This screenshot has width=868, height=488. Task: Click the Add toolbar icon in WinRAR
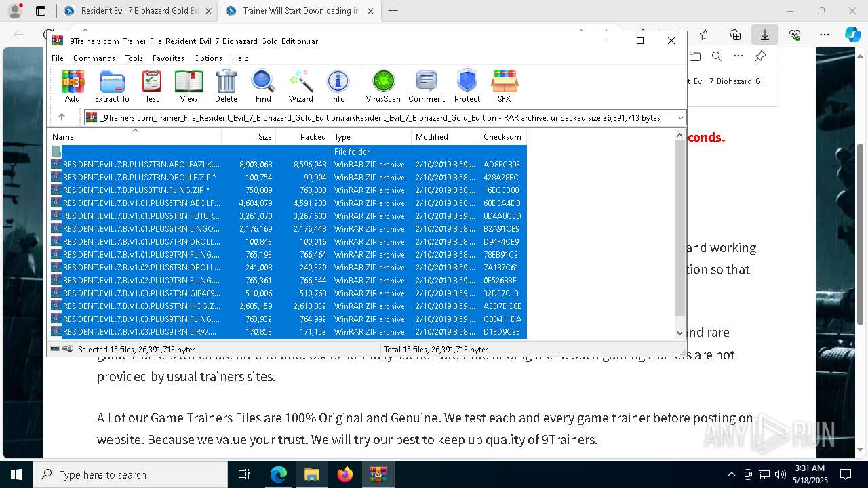(73, 86)
